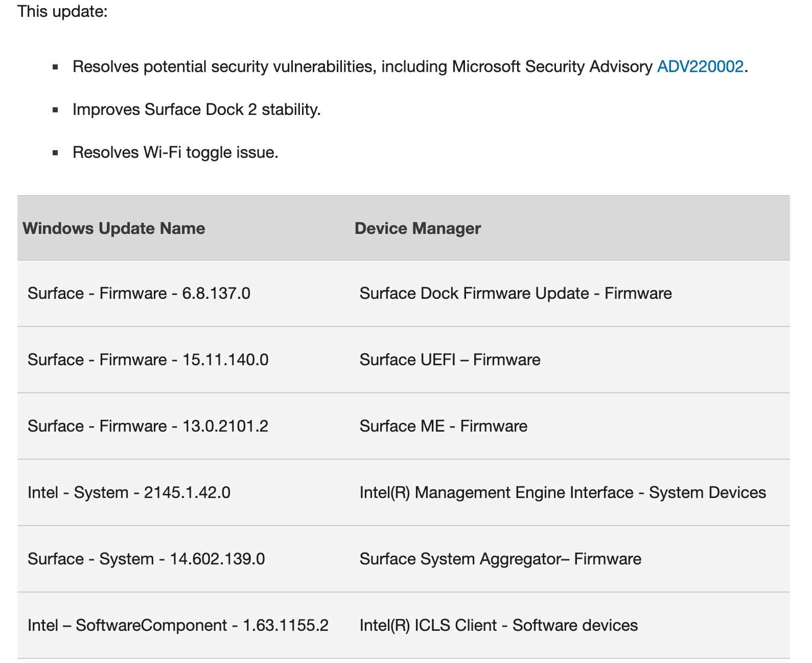Viewport: 812px width, 663px height.
Task: Select cell 'Surface - Firmware - 13.0.2101.2'
Action: tap(148, 426)
